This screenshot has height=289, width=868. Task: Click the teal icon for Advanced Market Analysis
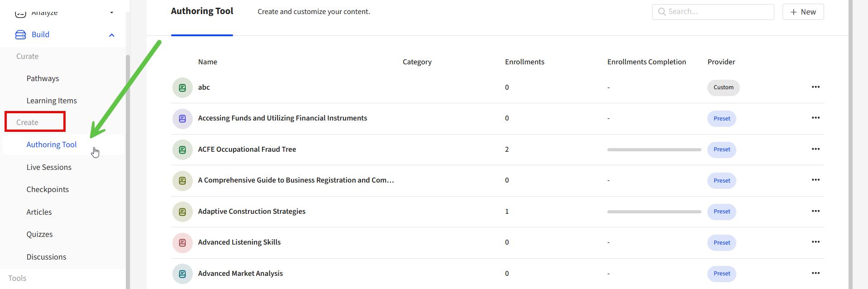[x=182, y=274]
